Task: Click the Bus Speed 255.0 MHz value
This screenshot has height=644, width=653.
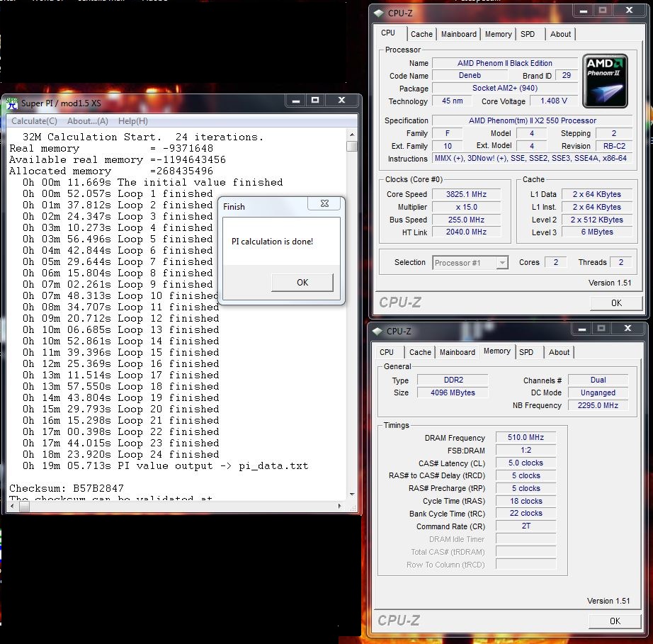Action: (466, 220)
